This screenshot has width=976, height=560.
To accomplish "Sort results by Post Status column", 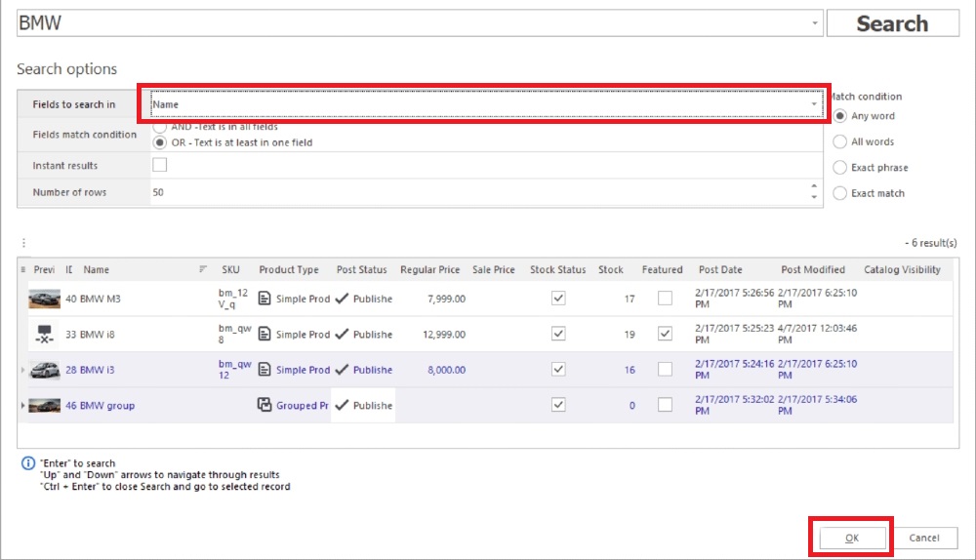I will (x=362, y=269).
